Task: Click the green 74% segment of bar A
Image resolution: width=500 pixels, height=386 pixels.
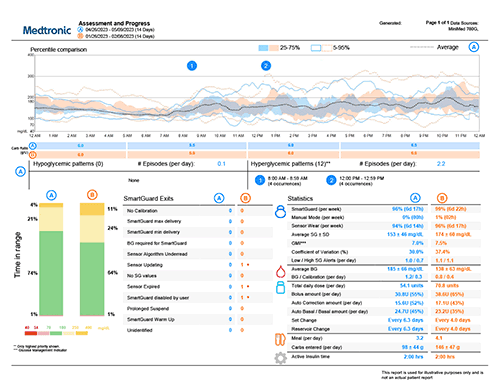Action: click(x=51, y=273)
